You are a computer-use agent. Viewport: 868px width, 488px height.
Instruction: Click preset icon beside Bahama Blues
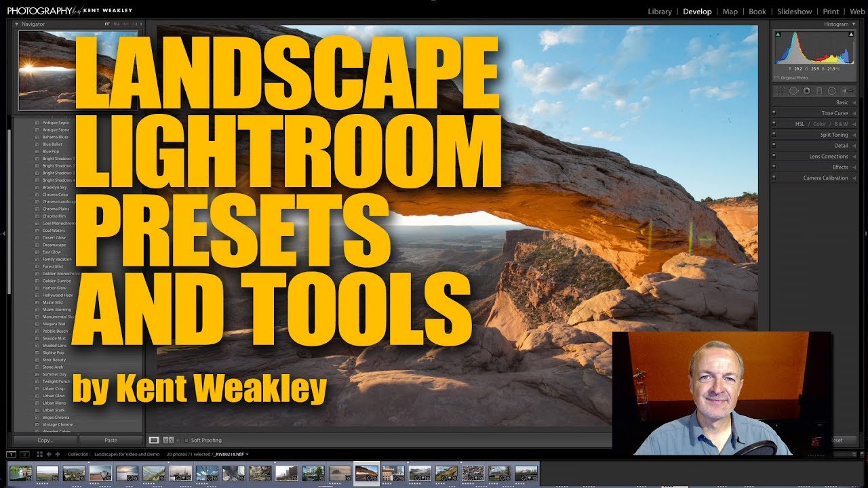click(x=37, y=137)
